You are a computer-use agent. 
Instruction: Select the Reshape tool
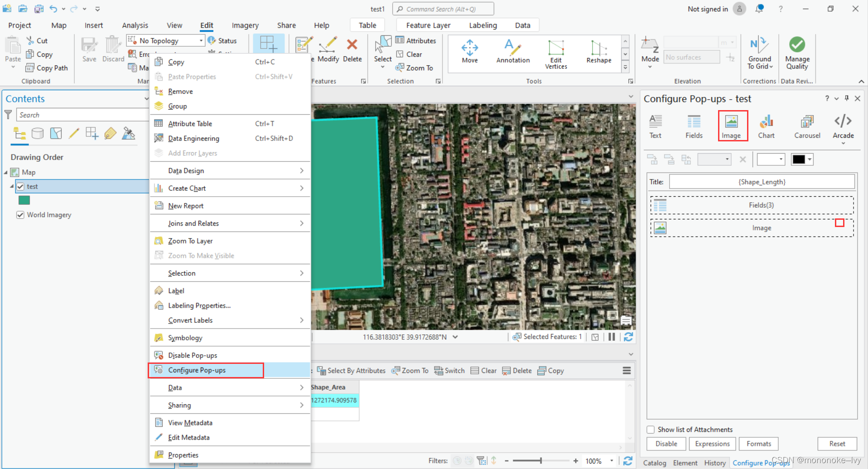[598, 52]
